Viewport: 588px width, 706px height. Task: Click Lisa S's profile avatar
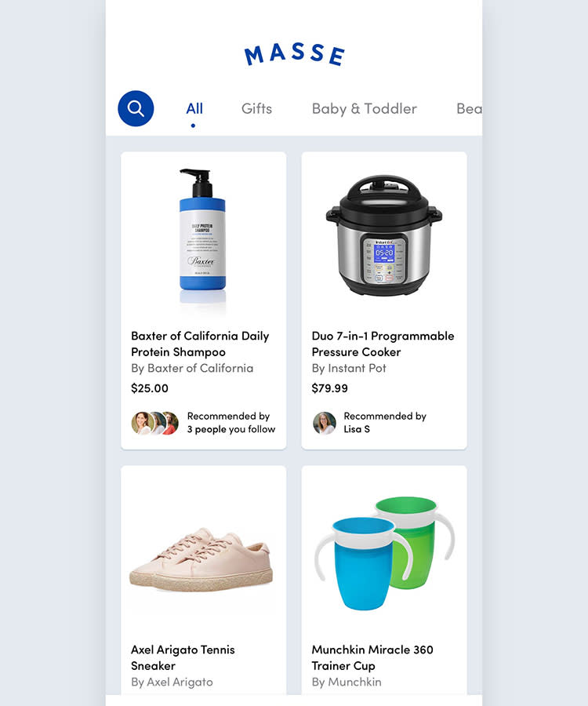(325, 424)
